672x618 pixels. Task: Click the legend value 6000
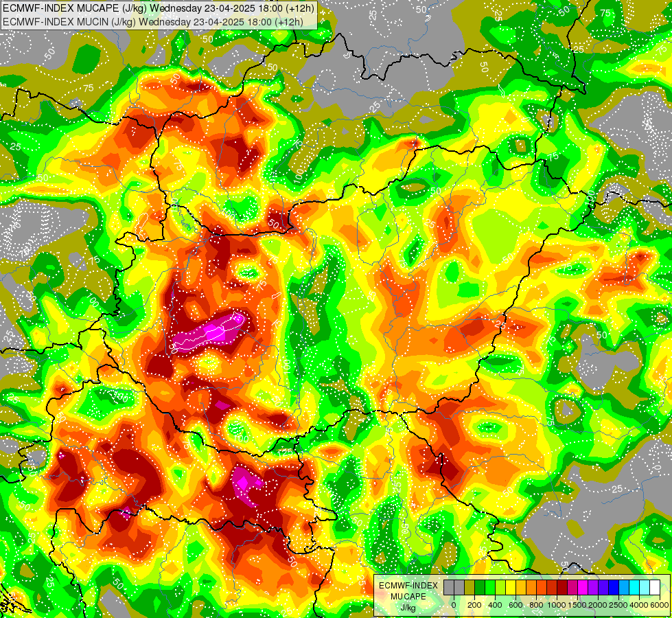(x=659, y=605)
